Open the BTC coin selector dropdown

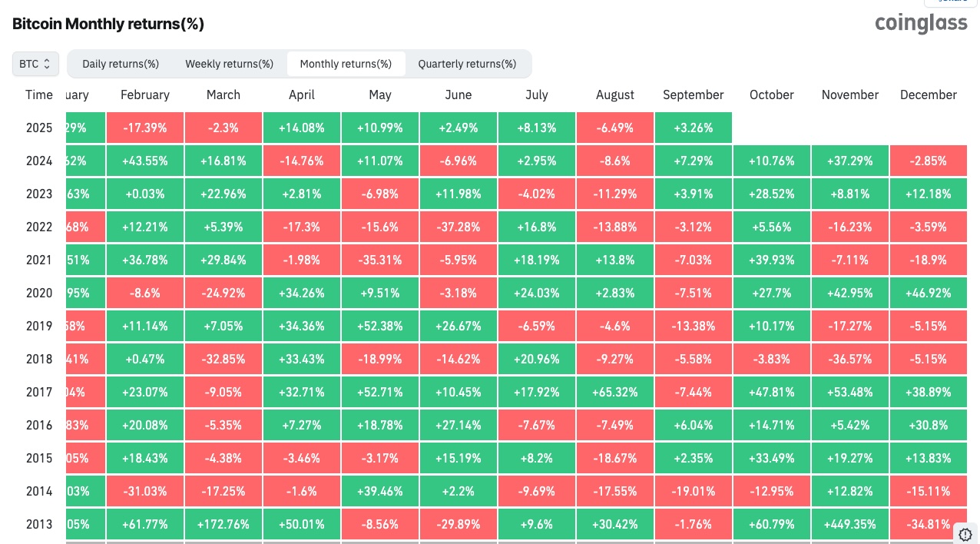(35, 64)
